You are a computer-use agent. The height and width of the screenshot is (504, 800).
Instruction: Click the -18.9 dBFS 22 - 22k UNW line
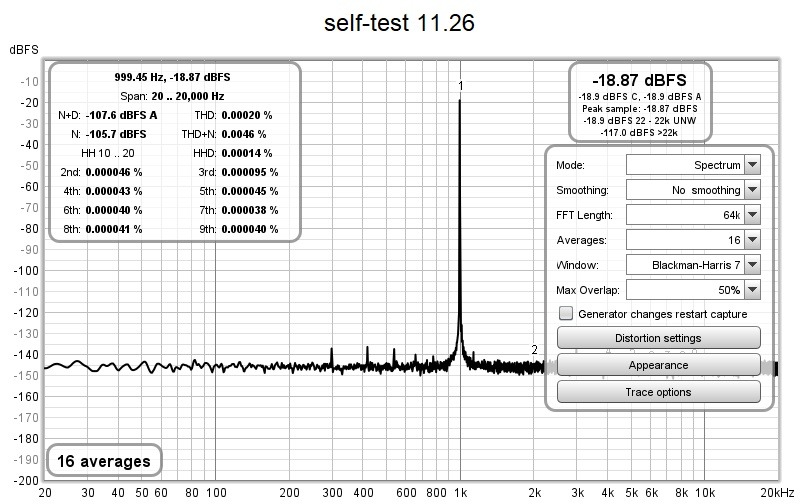pos(639,120)
